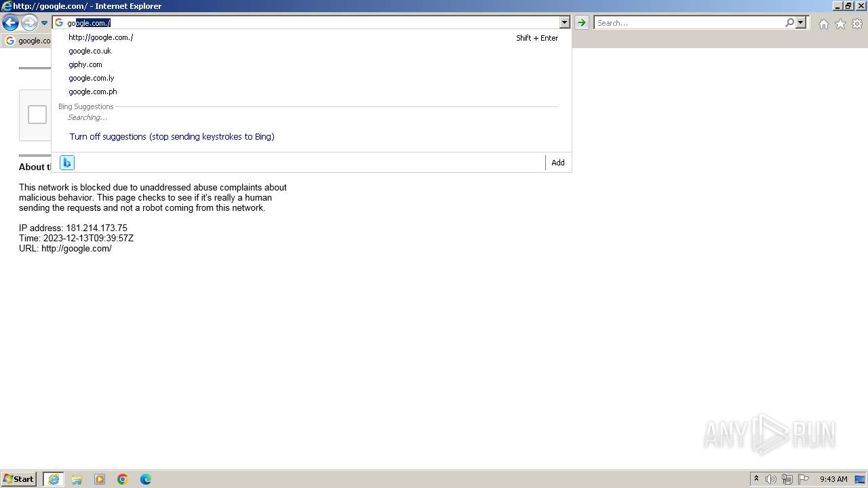The image size is (868, 488).
Task: Click the Action Center flag icon
Action: 804,479
